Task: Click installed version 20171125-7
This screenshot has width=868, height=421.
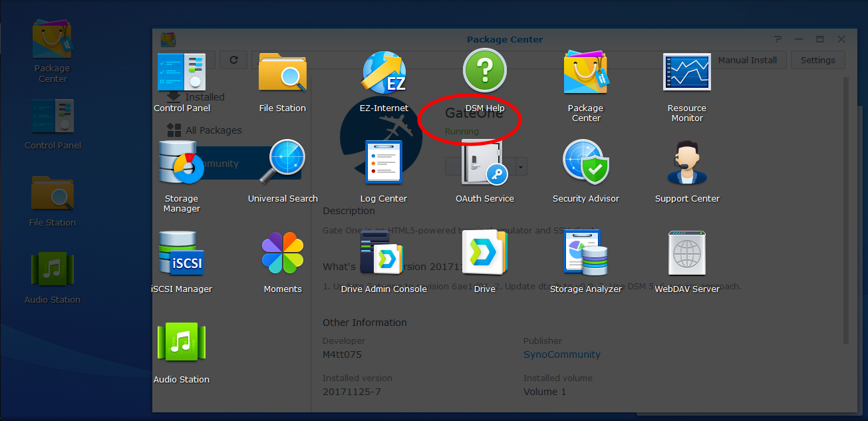Action: click(352, 392)
